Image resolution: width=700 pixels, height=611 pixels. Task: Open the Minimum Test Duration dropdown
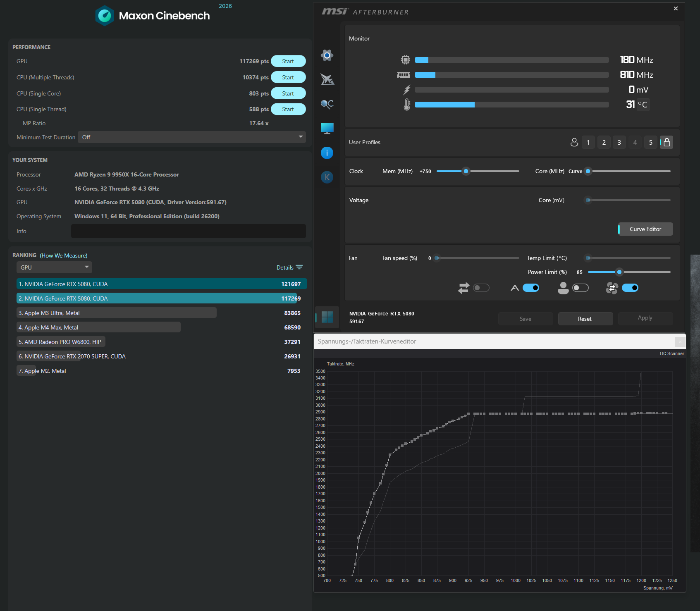192,137
